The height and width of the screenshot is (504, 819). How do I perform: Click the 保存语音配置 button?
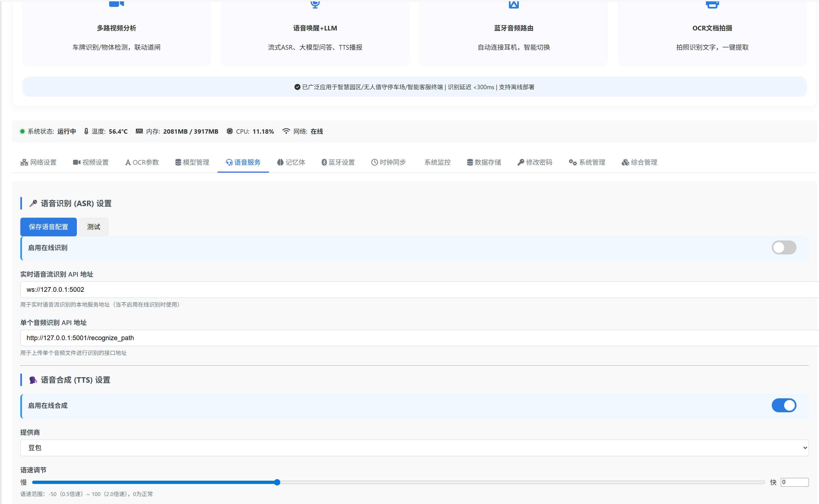point(48,227)
